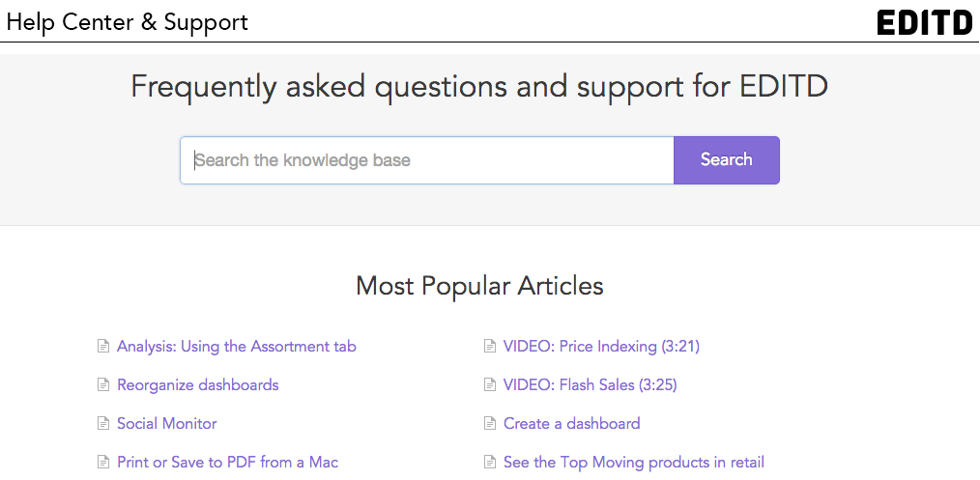The height and width of the screenshot is (480, 980).
Task: Open VIDEO: Price Indexing (3:21) link
Action: (601, 346)
